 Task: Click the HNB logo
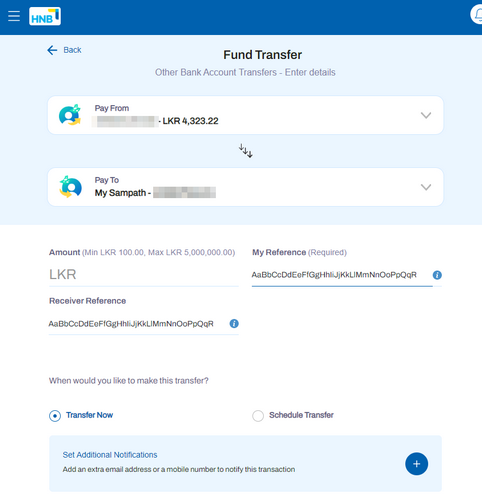pos(45,16)
